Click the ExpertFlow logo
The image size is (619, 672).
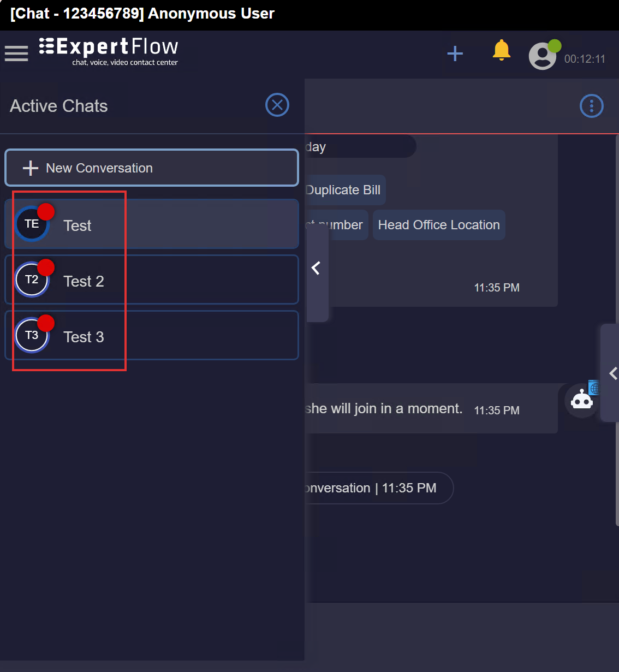tap(109, 52)
